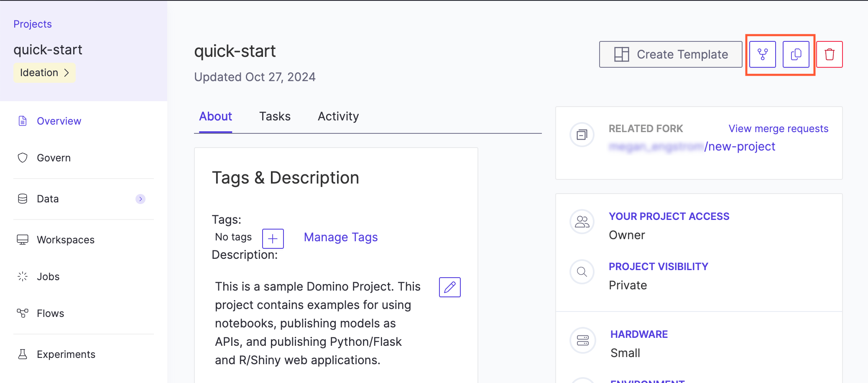Click the Create Template layout icon
This screenshot has width=868, height=383.
click(x=622, y=54)
